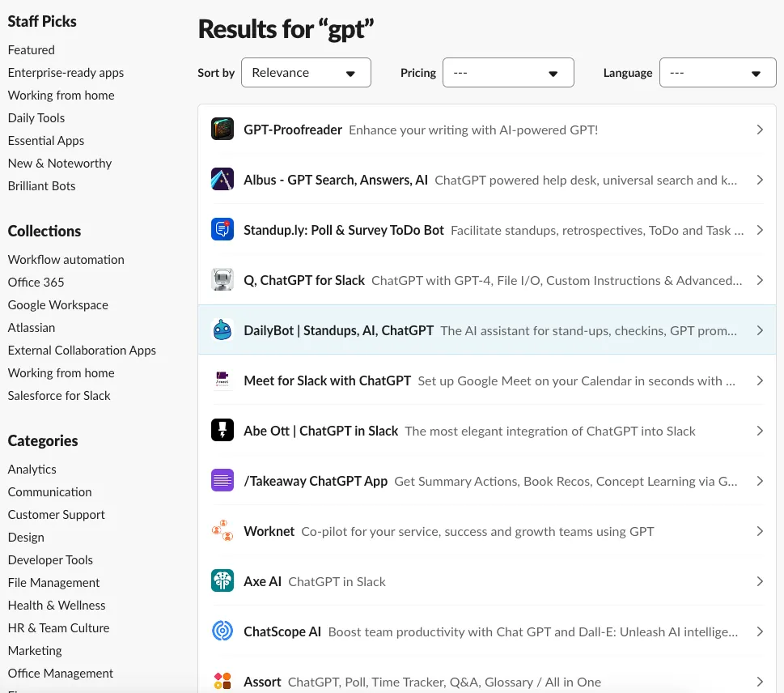784x693 pixels.
Task: Select the Brilliant Bots staff pick
Action: [x=41, y=186]
